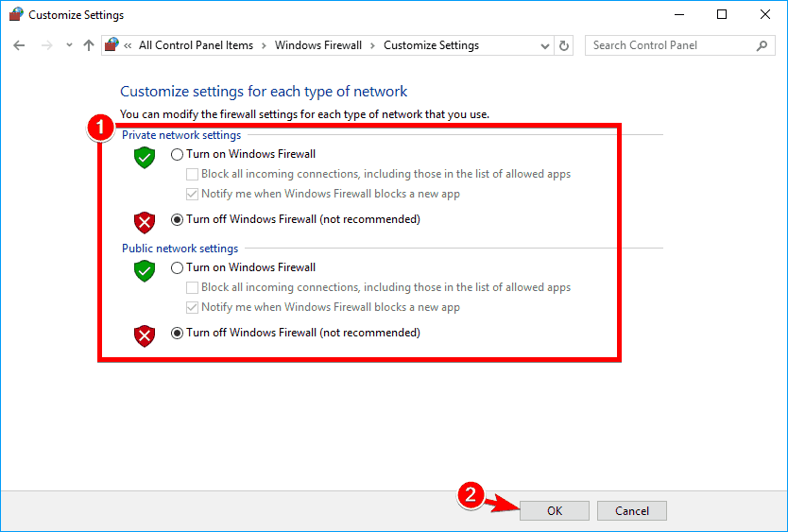Screen dimensions: 788x532
Task: Click heading Customize settings for each type
Action: click(264, 92)
